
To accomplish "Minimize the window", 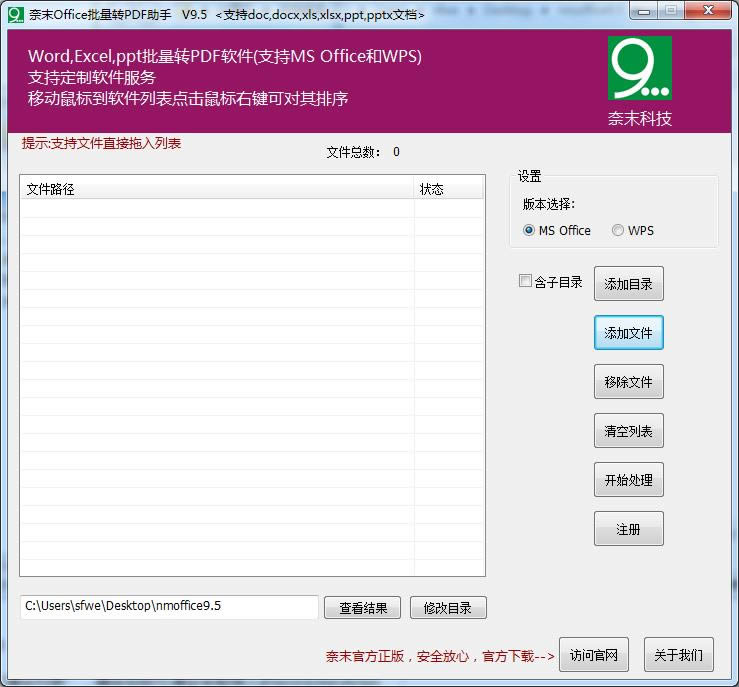I will (x=644, y=11).
